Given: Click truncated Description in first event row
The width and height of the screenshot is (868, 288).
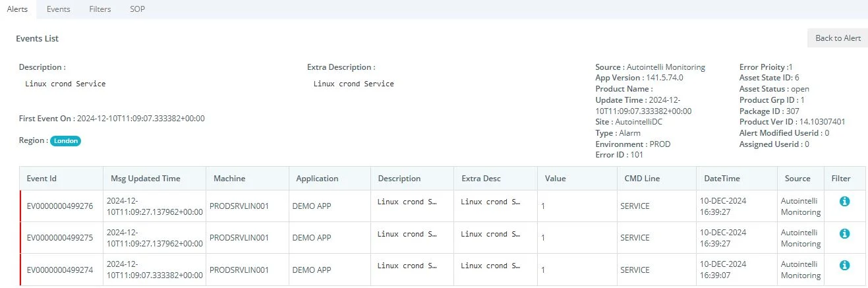Looking at the screenshot, I should pyautogui.click(x=407, y=202).
